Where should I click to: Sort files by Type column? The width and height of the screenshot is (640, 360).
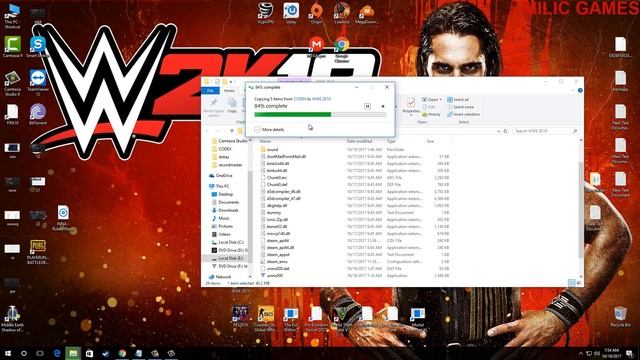click(391, 141)
